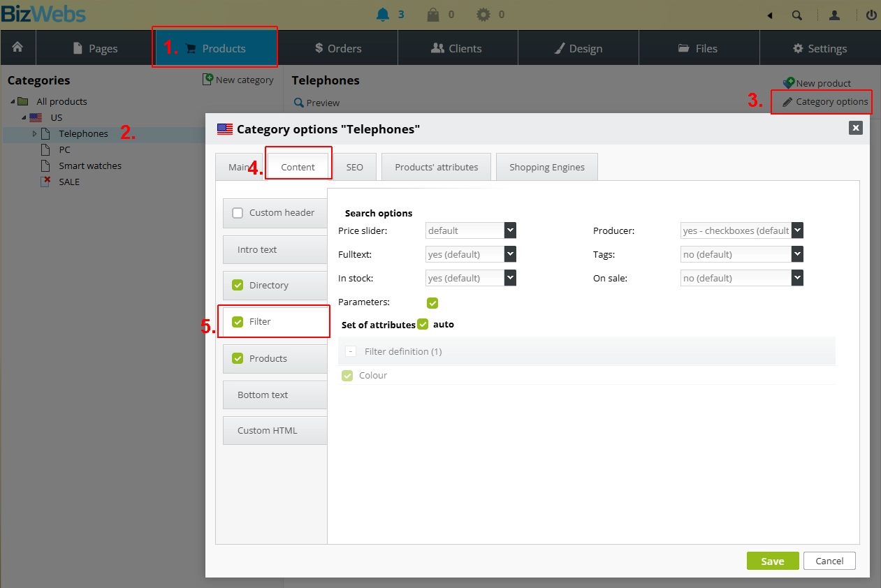Go to the Home icon
The image size is (881, 588).
(x=17, y=47)
